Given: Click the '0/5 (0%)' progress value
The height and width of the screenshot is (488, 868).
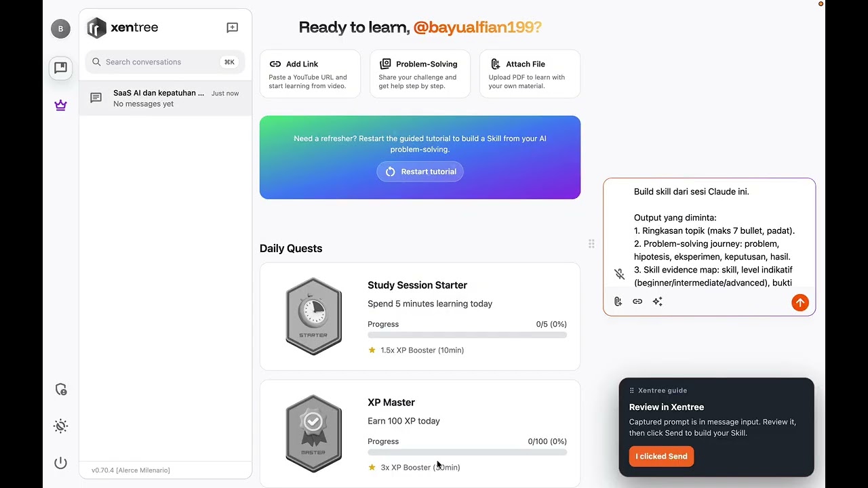Looking at the screenshot, I should pos(551,324).
